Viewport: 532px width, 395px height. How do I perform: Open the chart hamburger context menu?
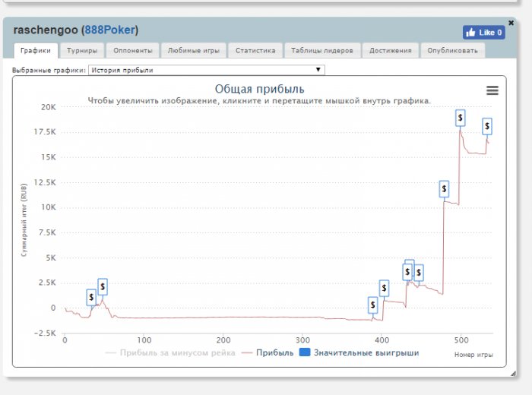[x=492, y=90]
